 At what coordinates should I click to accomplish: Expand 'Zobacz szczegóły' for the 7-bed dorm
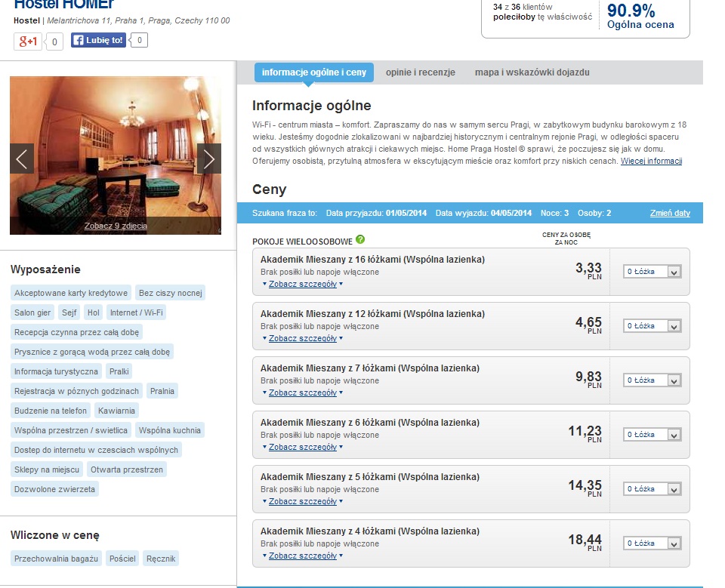point(303,393)
